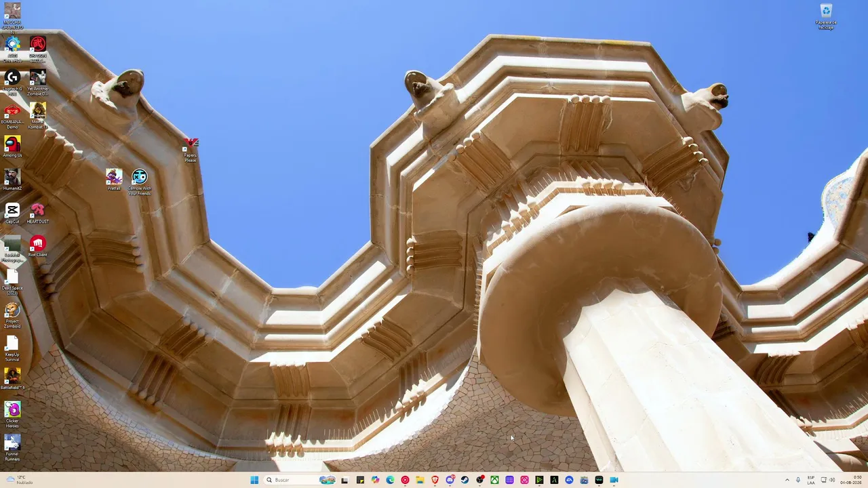Open the network tray icon
Viewport: 868px width, 488px height.
tap(824, 480)
